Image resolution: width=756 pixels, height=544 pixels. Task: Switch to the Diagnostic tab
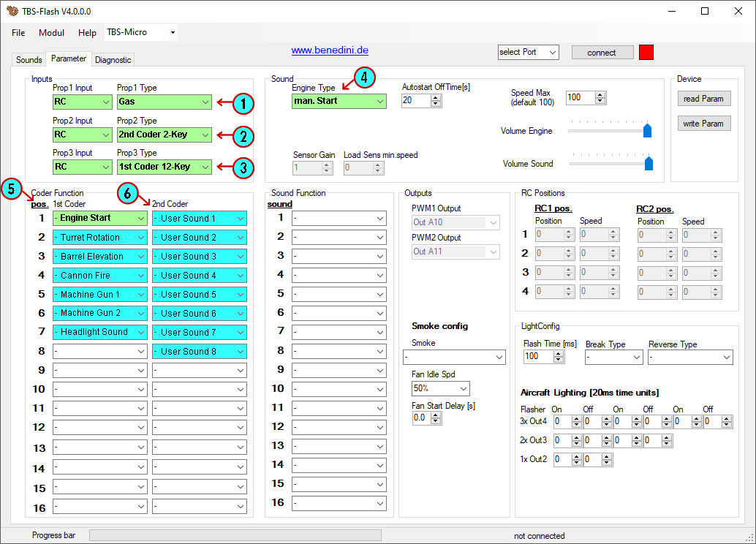113,60
